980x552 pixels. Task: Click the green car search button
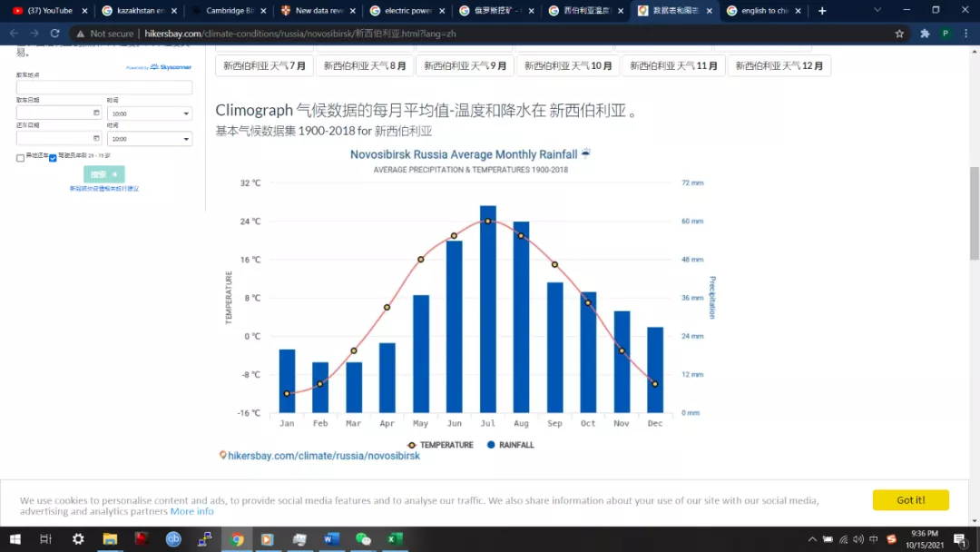104,174
